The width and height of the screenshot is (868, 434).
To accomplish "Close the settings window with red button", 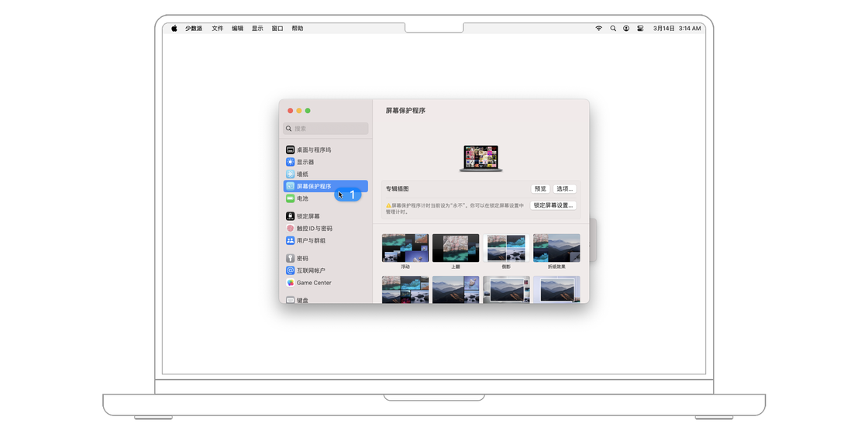I will (x=290, y=111).
